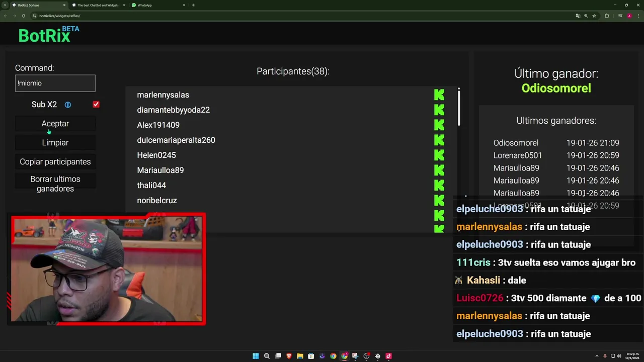The height and width of the screenshot is (362, 644).
Task: Open the browser extensions puzzle icon
Action: 607,16
